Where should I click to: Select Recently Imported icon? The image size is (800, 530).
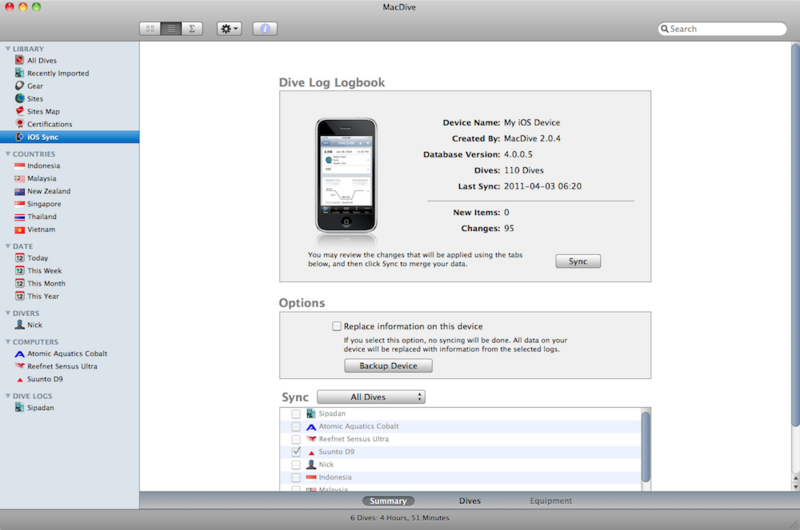click(x=19, y=73)
